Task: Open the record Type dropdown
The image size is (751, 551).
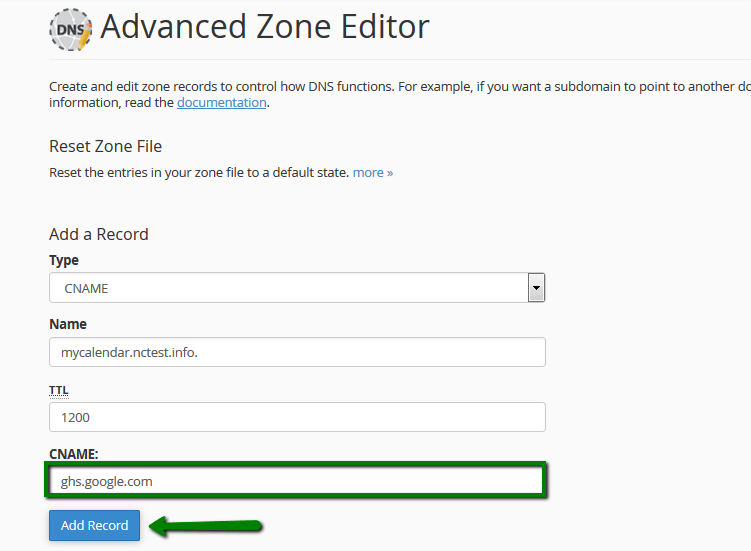Action: pos(297,288)
